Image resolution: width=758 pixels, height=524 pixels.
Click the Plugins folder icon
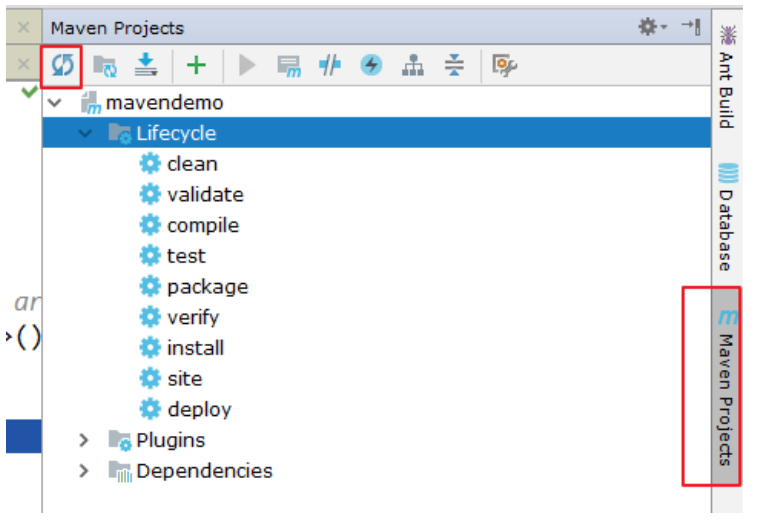click(119, 440)
